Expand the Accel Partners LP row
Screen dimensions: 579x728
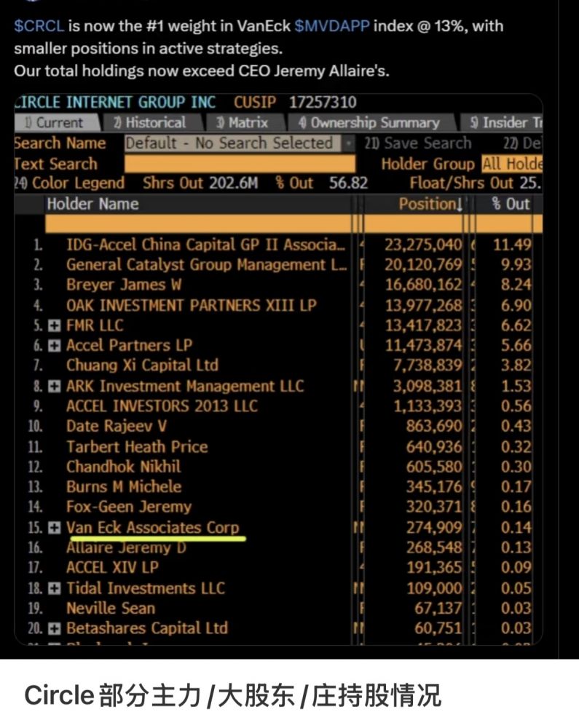pyautogui.click(x=55, y=346)
